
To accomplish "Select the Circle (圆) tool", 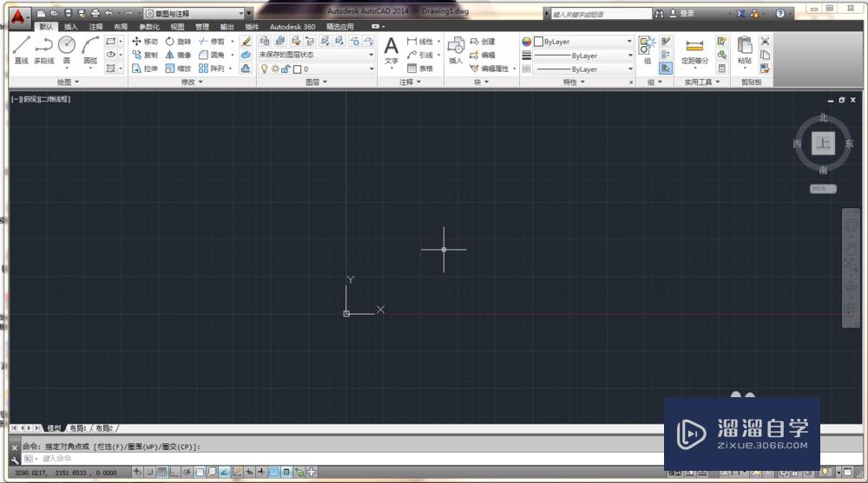I will point(67,49).
